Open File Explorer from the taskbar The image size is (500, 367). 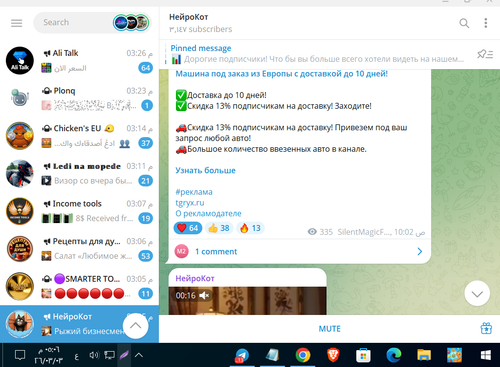click(424, 355)
